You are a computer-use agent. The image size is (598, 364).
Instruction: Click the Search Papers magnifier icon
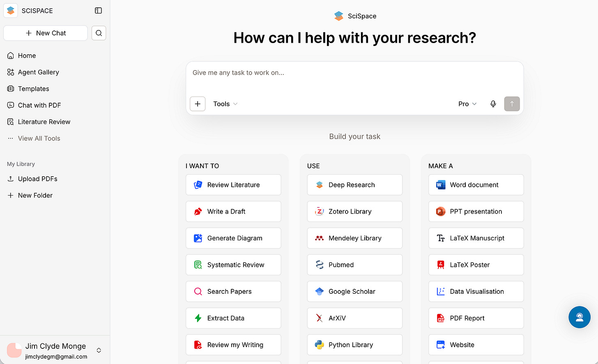click(198, 292)
